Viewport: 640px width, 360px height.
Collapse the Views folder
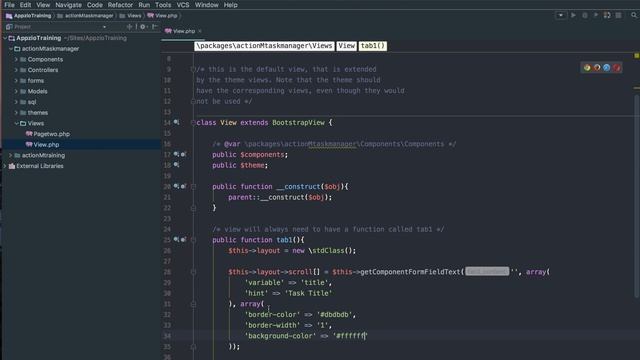pyautogui.click(x=16, y=123)
